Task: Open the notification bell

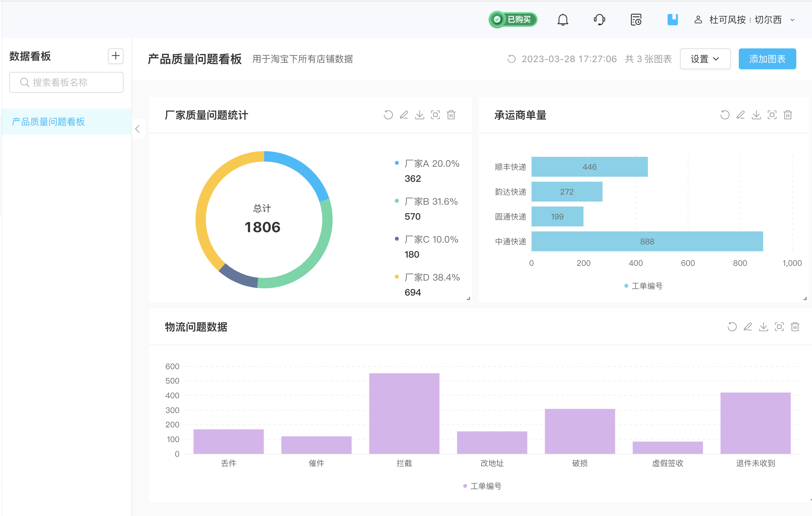Action: [x=563, y=20]
